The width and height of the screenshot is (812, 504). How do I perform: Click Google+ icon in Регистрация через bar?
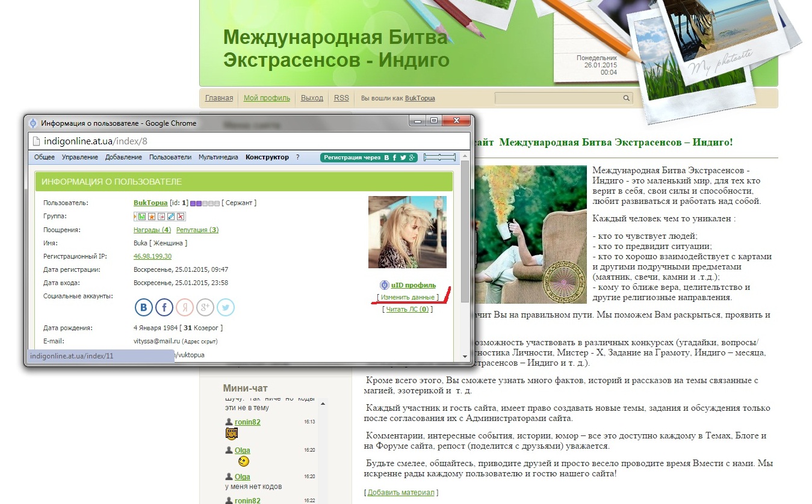coord(412,158)
